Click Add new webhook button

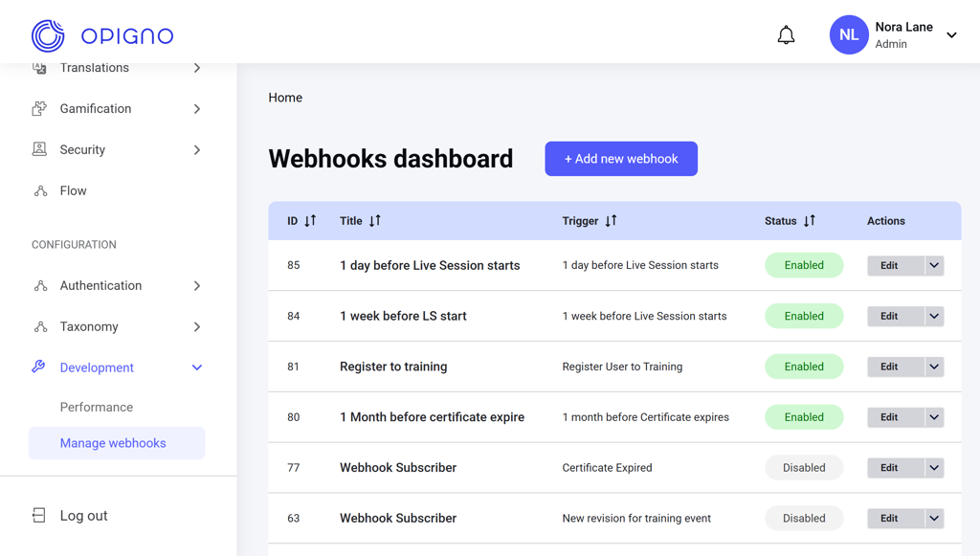coord(621,159)
